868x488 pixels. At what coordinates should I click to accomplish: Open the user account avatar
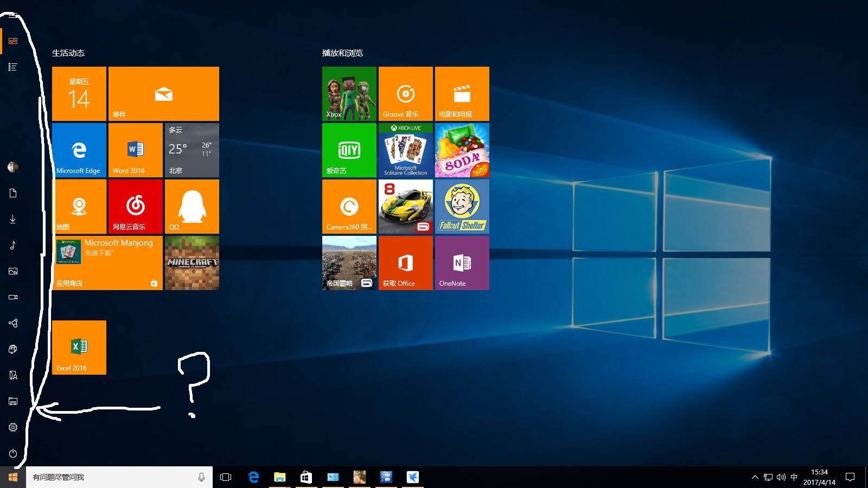coord(13,167)
